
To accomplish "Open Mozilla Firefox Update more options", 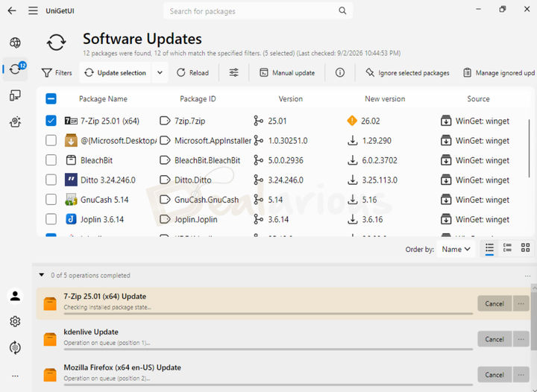I will click(521, 375).
